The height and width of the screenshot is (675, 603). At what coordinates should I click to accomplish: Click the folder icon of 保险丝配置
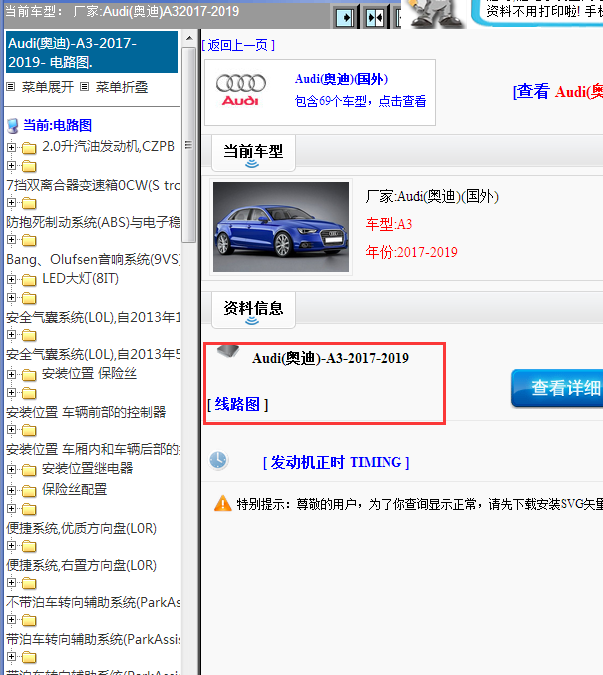pyautogui.click(x=29, y=491)
